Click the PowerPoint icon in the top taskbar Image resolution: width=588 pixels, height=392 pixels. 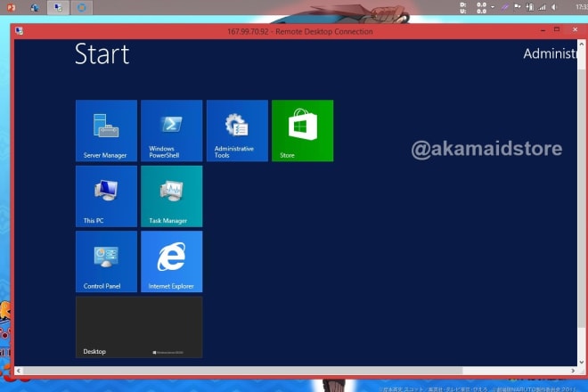point(12,7)
